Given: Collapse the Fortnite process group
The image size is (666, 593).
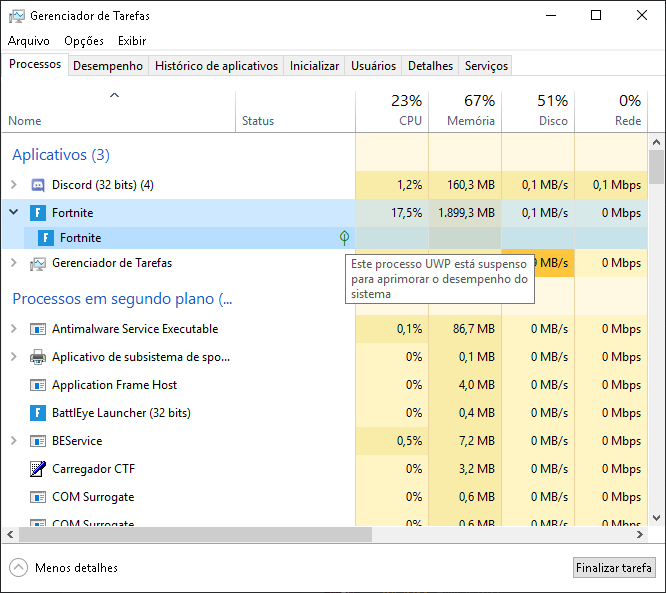Looking at the screenshot, I should (14, 212).
